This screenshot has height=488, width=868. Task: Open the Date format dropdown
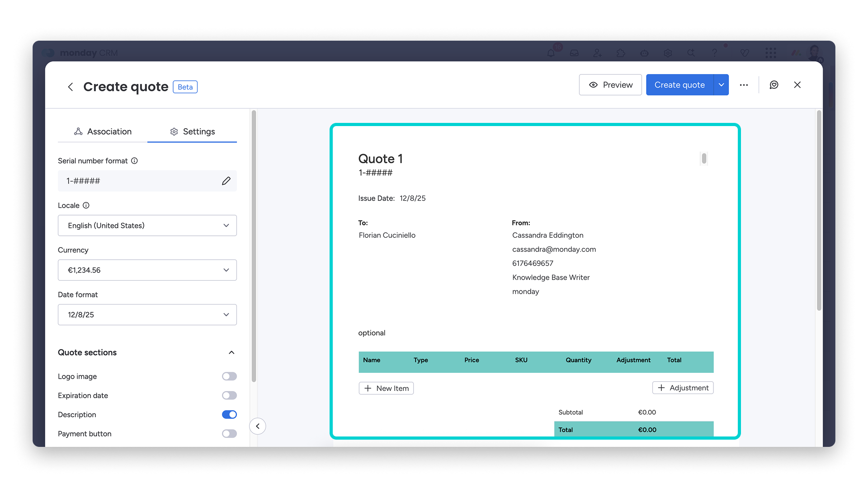click(147, 314)
